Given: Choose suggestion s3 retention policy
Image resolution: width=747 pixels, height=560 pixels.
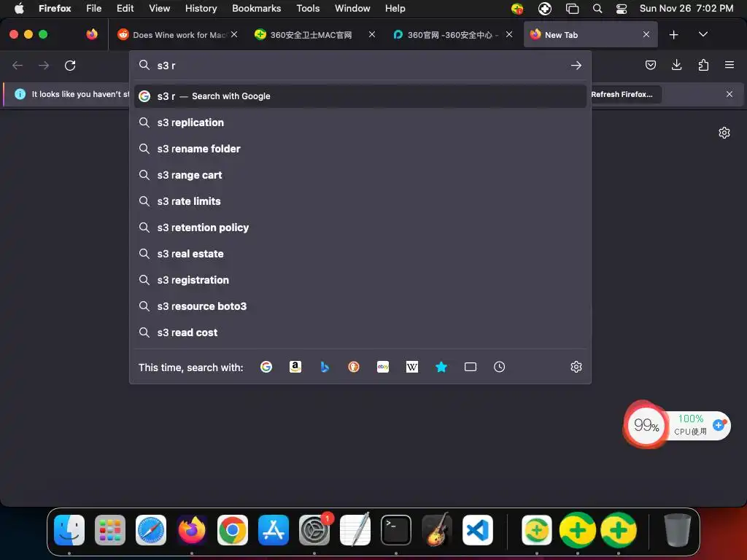Looking at the screenshot, I should [x=360, y=227].
